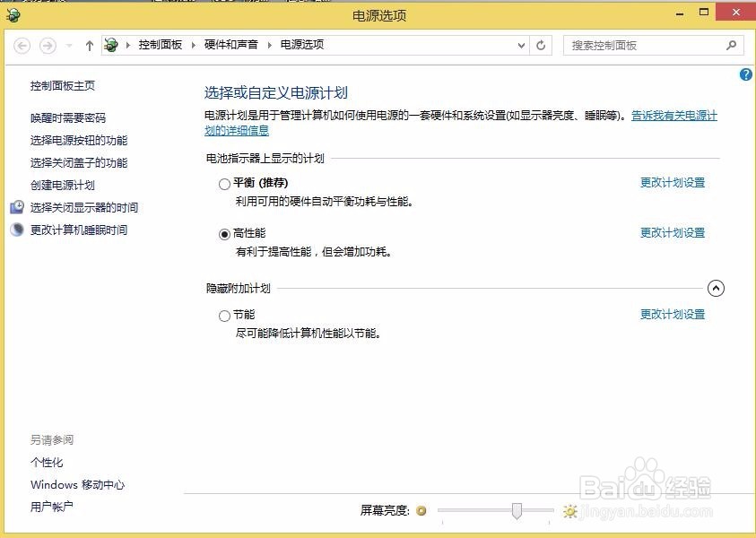This screenshot has width=756, height=538.
Task: Click the forward navigation arrow
Action: 48,46
